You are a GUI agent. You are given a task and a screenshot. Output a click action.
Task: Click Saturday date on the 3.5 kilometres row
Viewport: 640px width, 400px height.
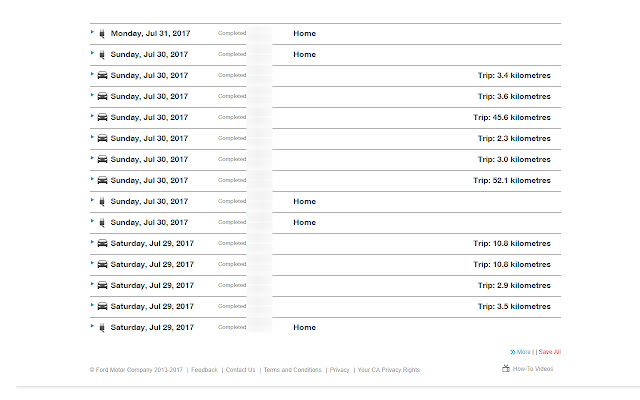[x=152, y=307]
